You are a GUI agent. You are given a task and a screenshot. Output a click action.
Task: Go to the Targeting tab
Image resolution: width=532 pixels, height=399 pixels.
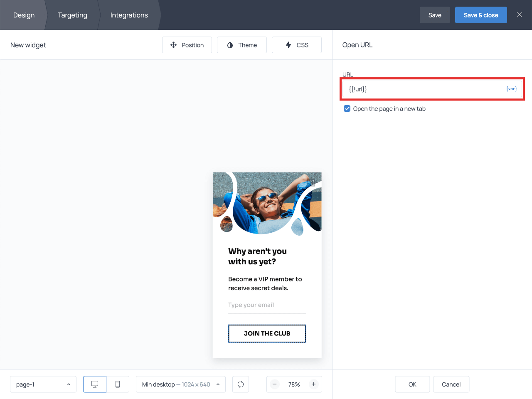point(72,15)
